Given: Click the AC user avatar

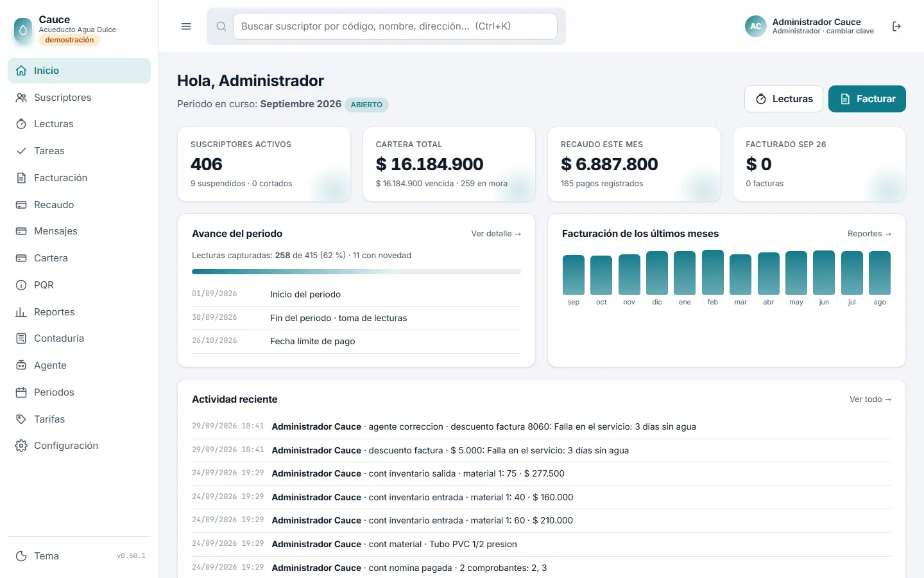Looking at the screenshot, I should (756, 26).
